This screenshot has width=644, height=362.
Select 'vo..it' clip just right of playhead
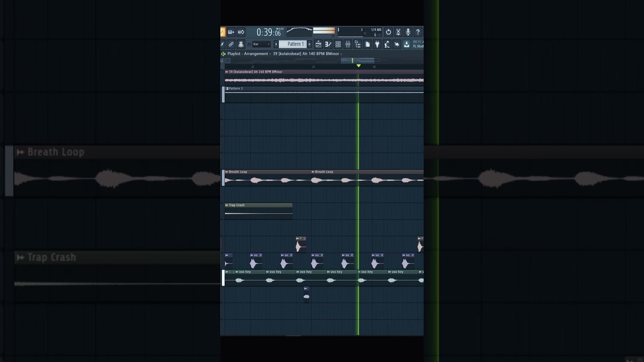[x=378, y=261]
